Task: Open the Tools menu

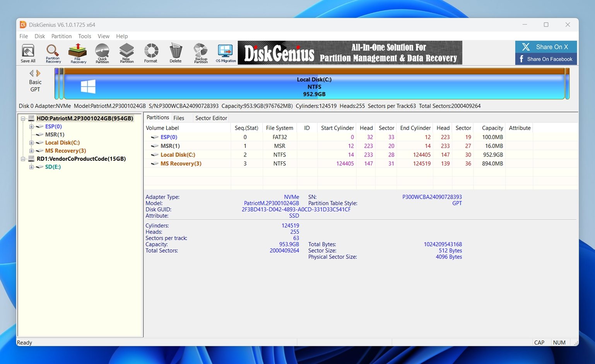Action: coord(84,36)
